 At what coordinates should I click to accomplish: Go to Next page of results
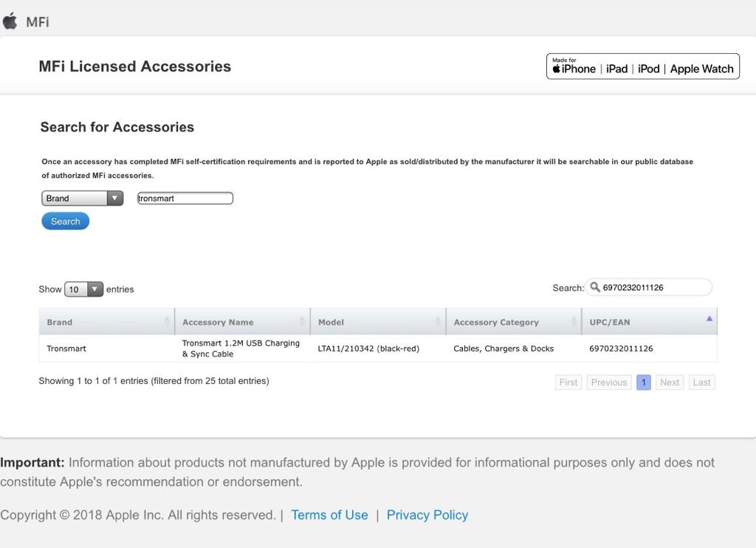[670, 383]
